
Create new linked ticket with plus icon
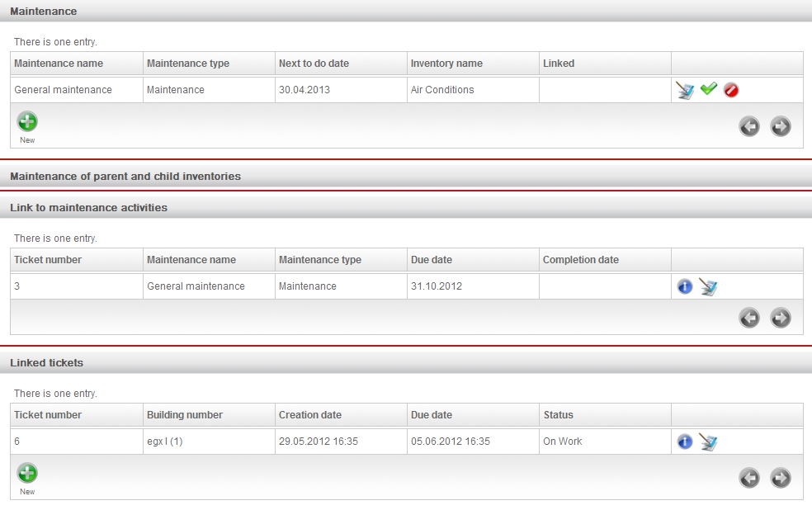(x=27, y=473)
